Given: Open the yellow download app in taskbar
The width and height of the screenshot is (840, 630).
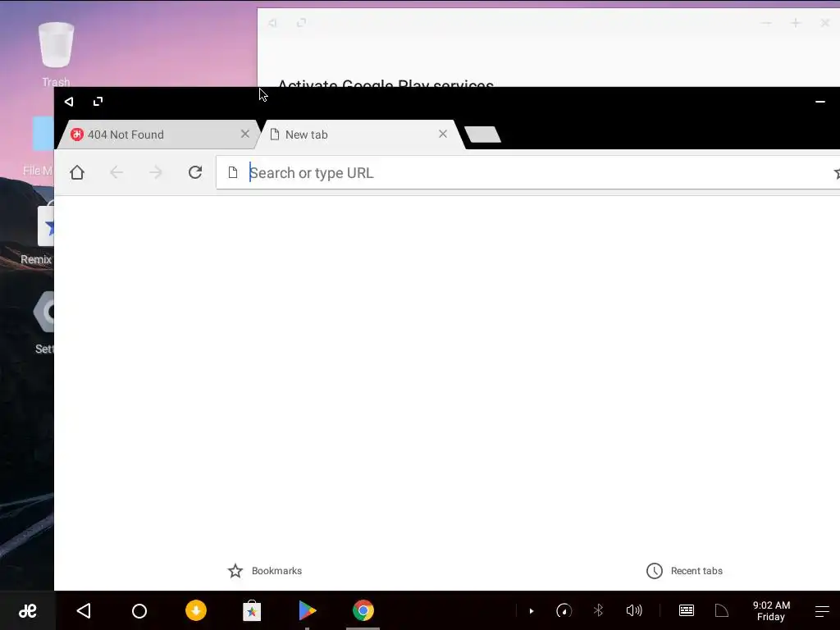Looking at the screenshot, I should point(196,610).
